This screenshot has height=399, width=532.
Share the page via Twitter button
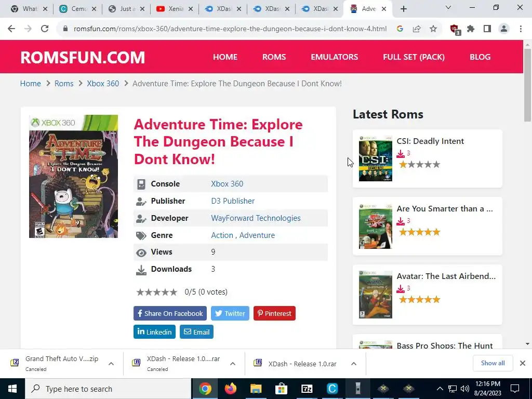point(230,313)
